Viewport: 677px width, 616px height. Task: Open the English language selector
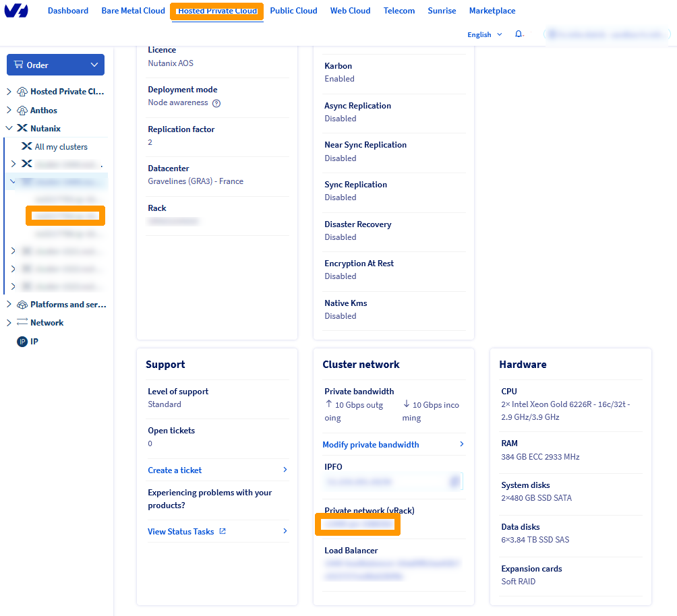click(484, 34)
